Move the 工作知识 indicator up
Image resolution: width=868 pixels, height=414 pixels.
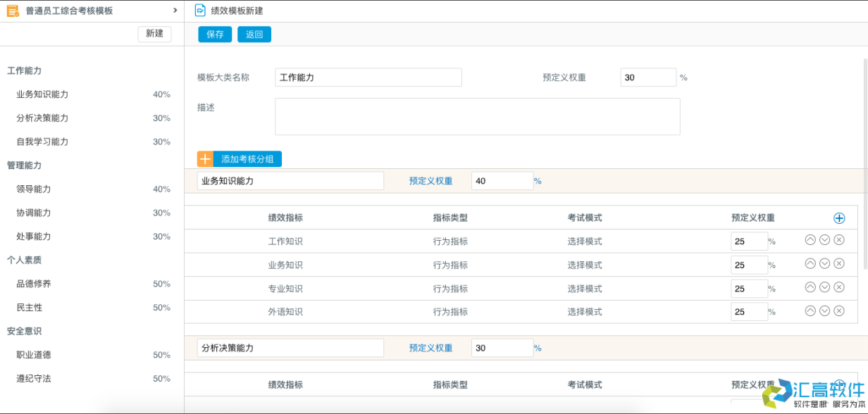(810, 241)
